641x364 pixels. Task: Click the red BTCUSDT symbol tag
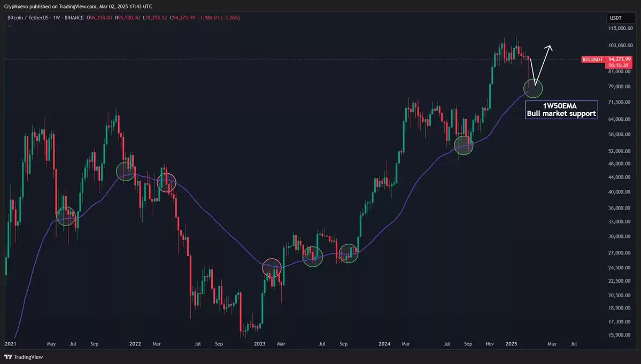coord(592,60)
